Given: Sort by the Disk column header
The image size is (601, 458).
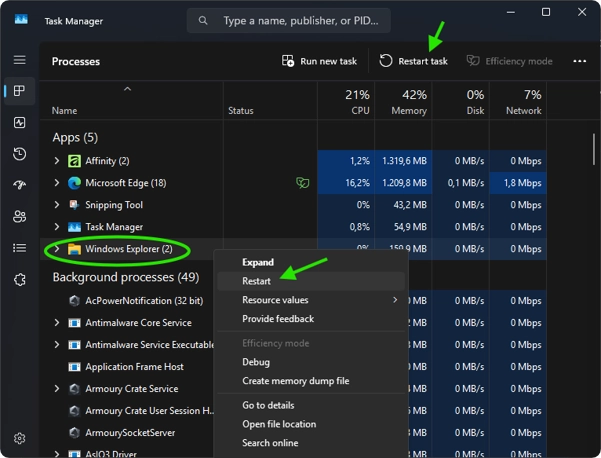Looking at the screenshot, I should [x=461, y=101].
